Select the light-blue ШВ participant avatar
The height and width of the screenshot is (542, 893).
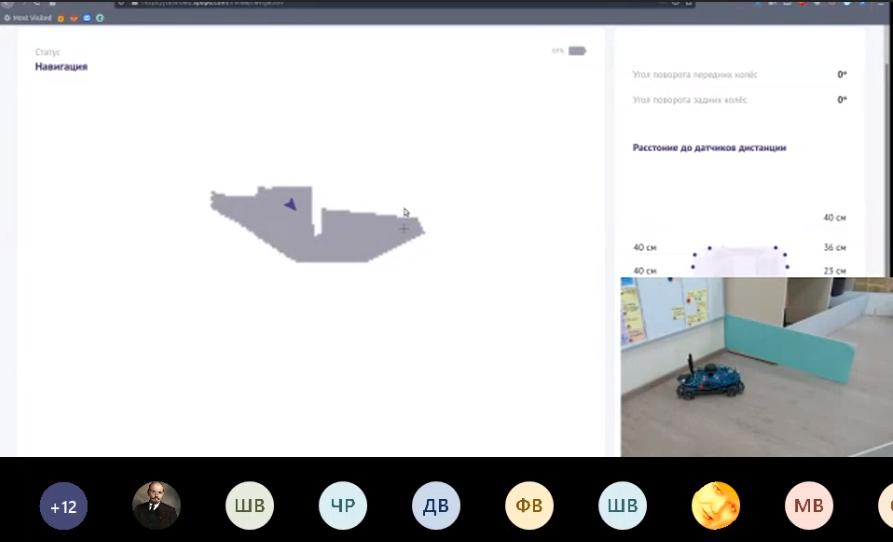622,506
